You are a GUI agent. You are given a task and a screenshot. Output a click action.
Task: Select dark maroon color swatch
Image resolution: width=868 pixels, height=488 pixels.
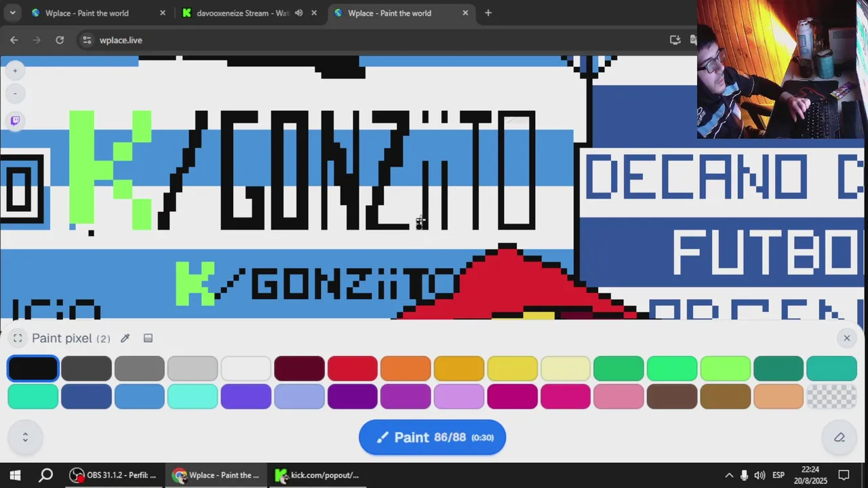pos(299,369)
